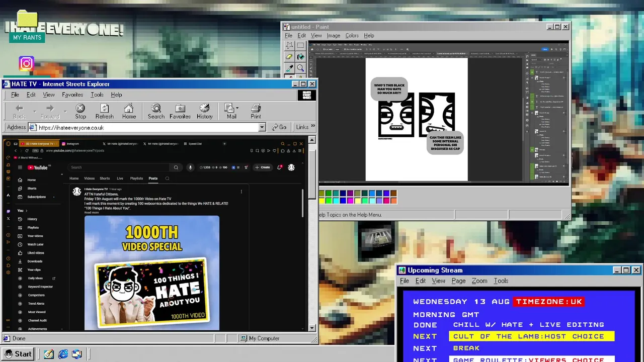
Task: Select the Fill With Color tool in Paint
Action: [x=300, y=57]
